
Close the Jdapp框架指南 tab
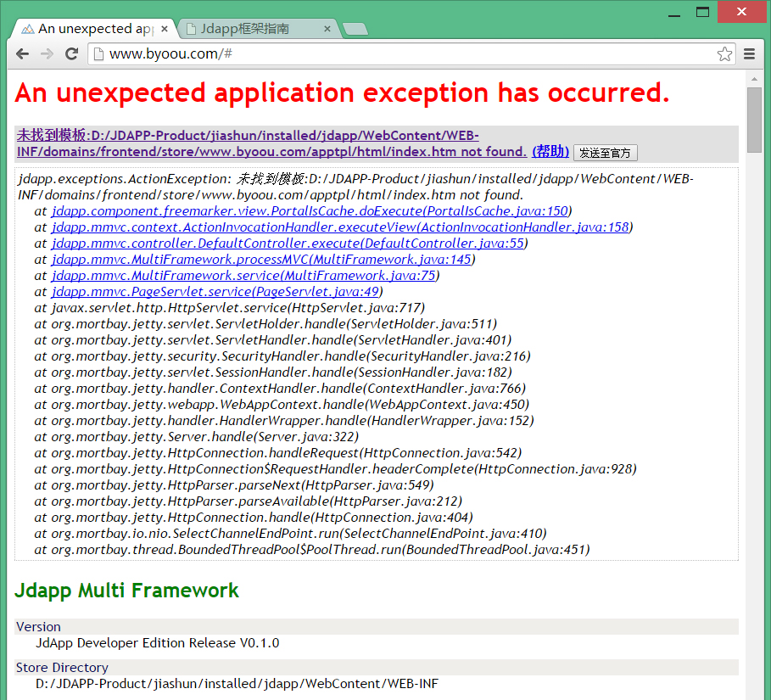[327, 29]
